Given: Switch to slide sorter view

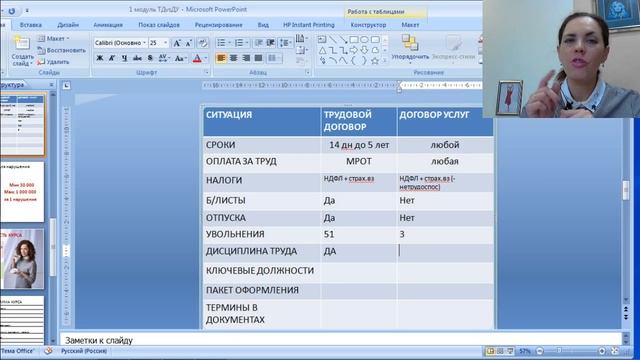Looking at the screenshot, I should point(500,351).
